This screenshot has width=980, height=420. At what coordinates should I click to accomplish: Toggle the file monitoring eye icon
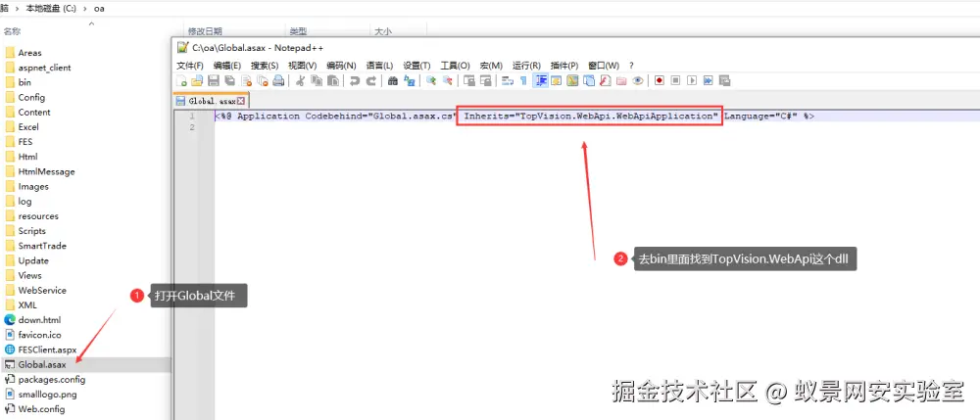pos(638,80)
